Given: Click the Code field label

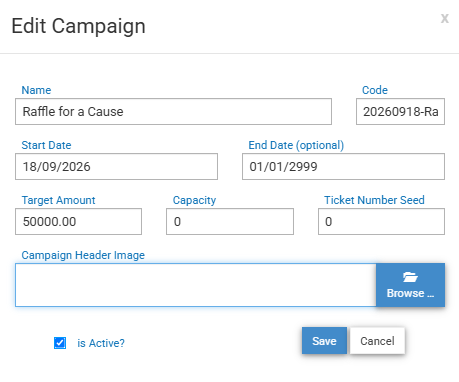Looking at the screenshot, I should click(x=375, y=90).
